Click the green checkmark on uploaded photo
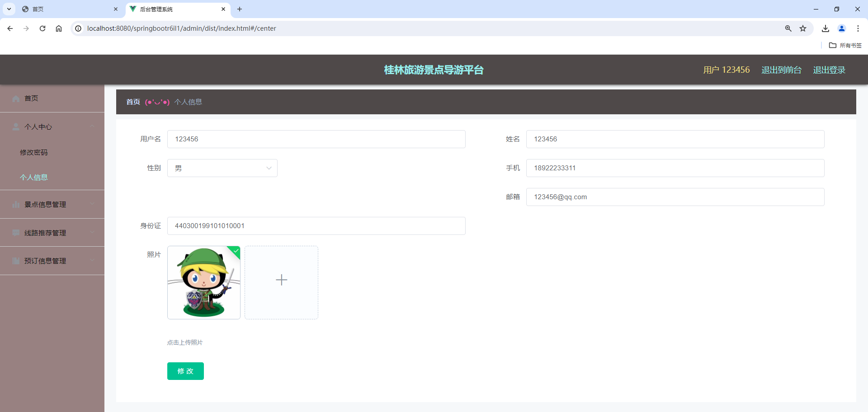This screenshot has height=412, width=868. 235,251
